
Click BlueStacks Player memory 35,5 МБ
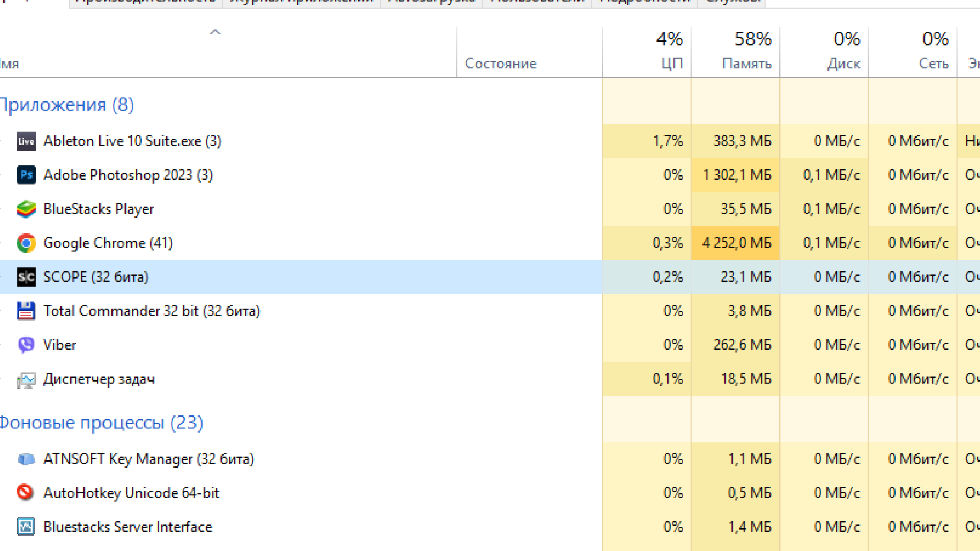pos(746,209)
